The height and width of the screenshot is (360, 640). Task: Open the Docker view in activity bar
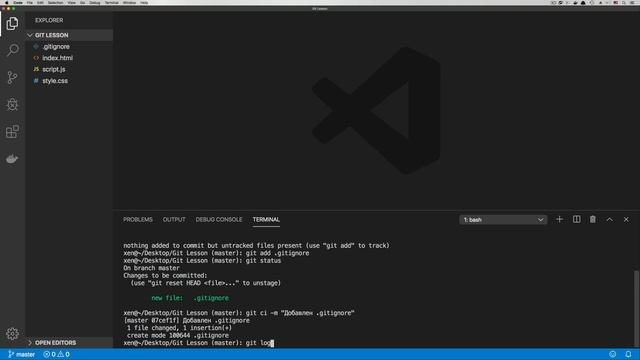click(x=12, y=159)
